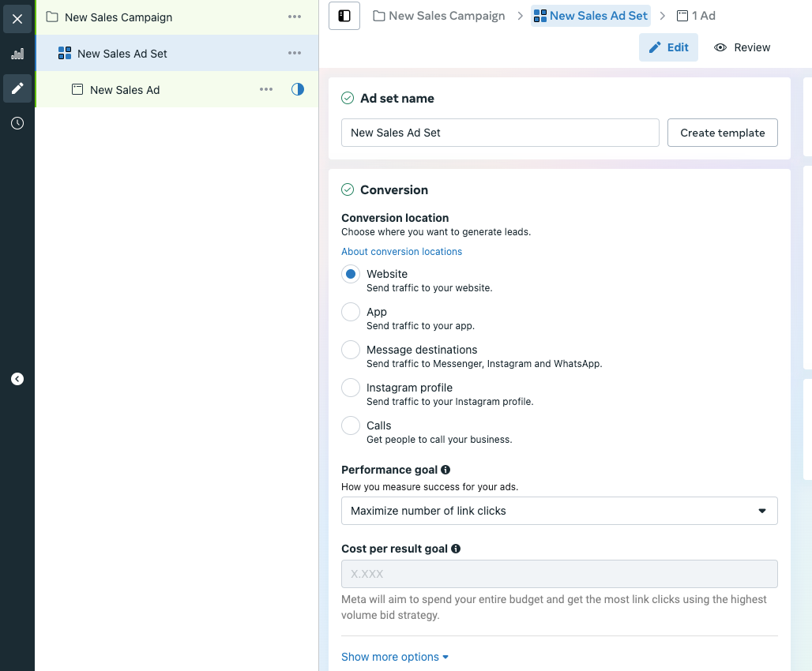The height and width of the screenshot is (671, 812).
Task: Open About conversion locations link
Action: tap(401, 252)
